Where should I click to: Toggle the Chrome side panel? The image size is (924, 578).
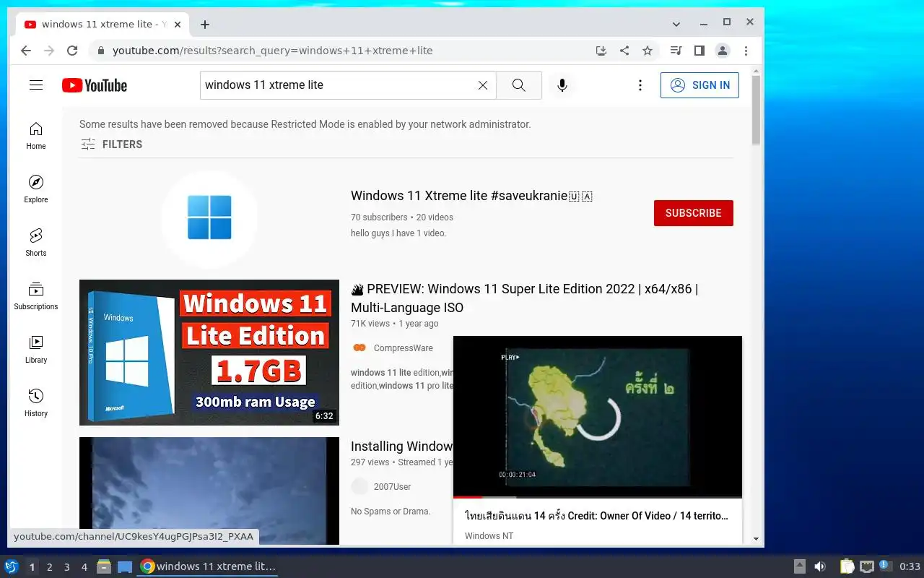point(699,51)
